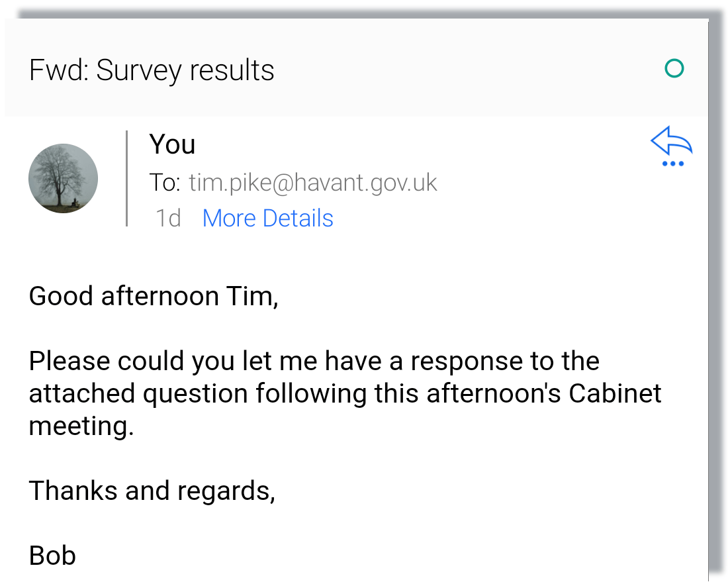728x586 pixels.
Task: Toggle the green circle read status indicator
Action: tap(674, 68)
